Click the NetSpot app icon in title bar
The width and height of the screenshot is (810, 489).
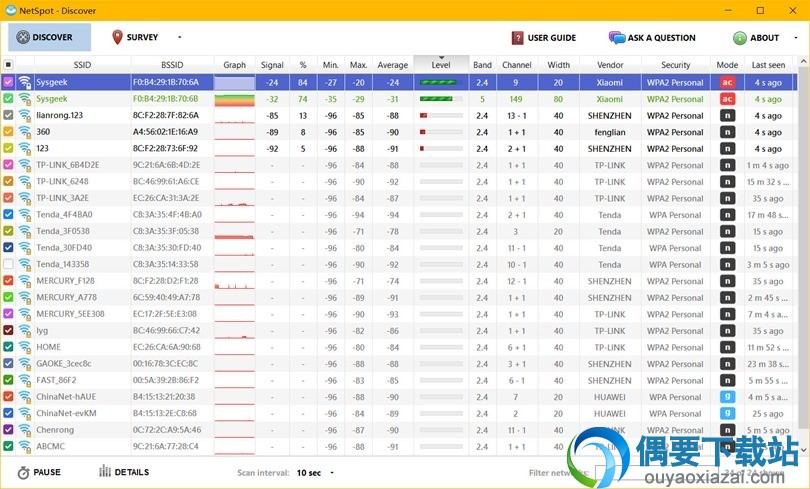pyautogui.click(x=10, y=10)
